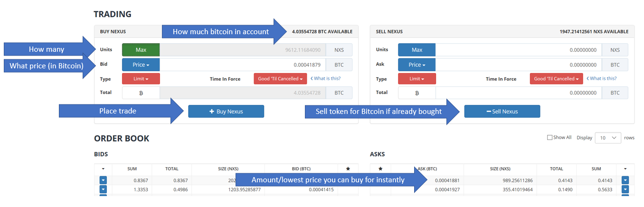644x207 pixels.
Task: Open the caret menu in Bids table header
Action: coord(103,169)
